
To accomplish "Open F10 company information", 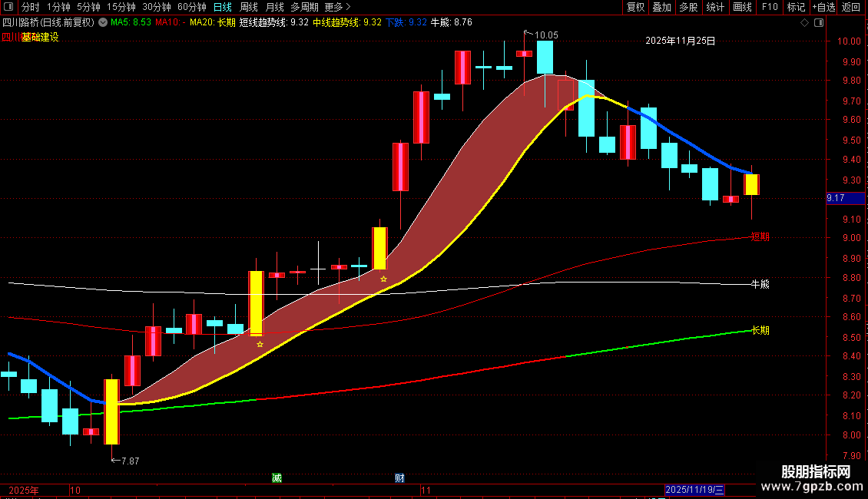I will pyautogui.click(x=770, y=7).
